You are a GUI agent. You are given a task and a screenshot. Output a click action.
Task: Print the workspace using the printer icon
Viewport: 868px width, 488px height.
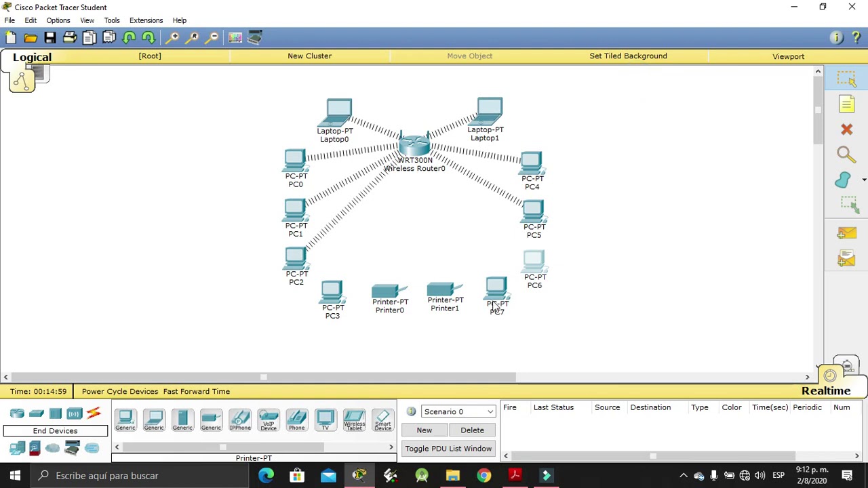[x=70, y=38]
